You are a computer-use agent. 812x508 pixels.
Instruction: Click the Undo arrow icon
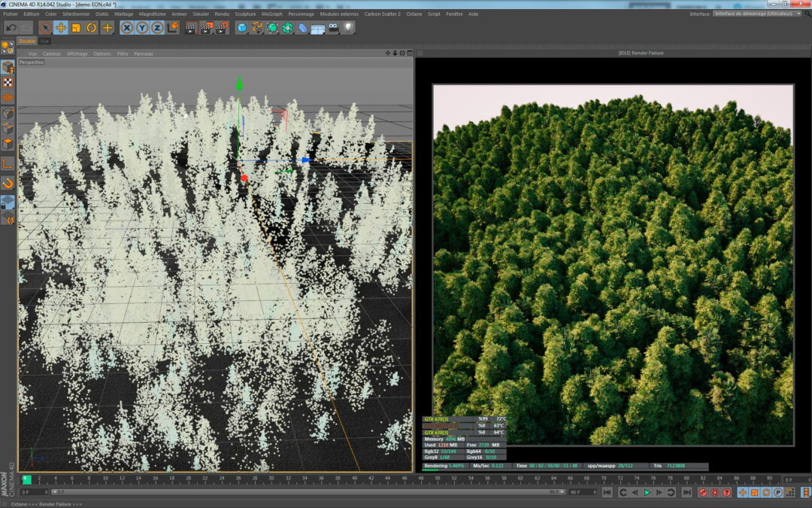pyautogui.click(x=11, y=28)
